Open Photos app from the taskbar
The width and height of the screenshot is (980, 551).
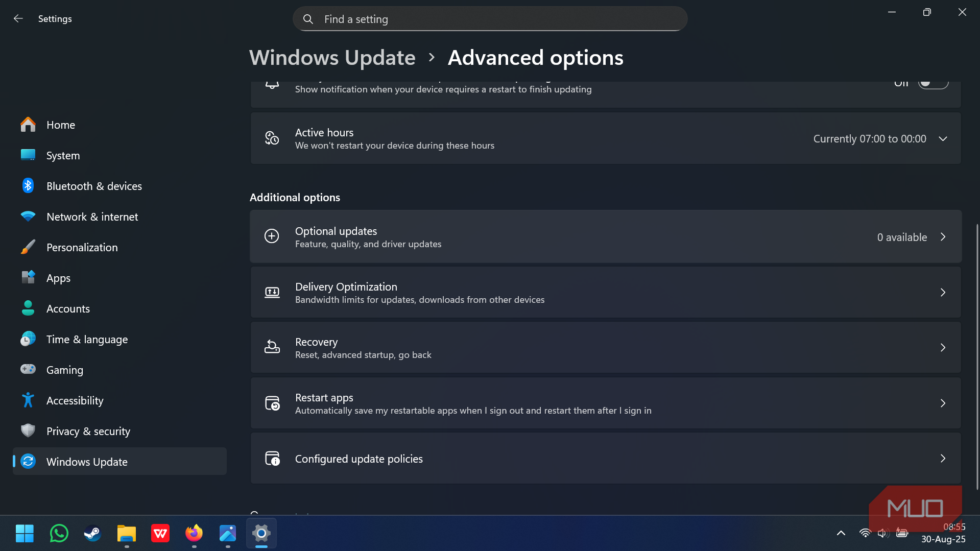point(228,534)
